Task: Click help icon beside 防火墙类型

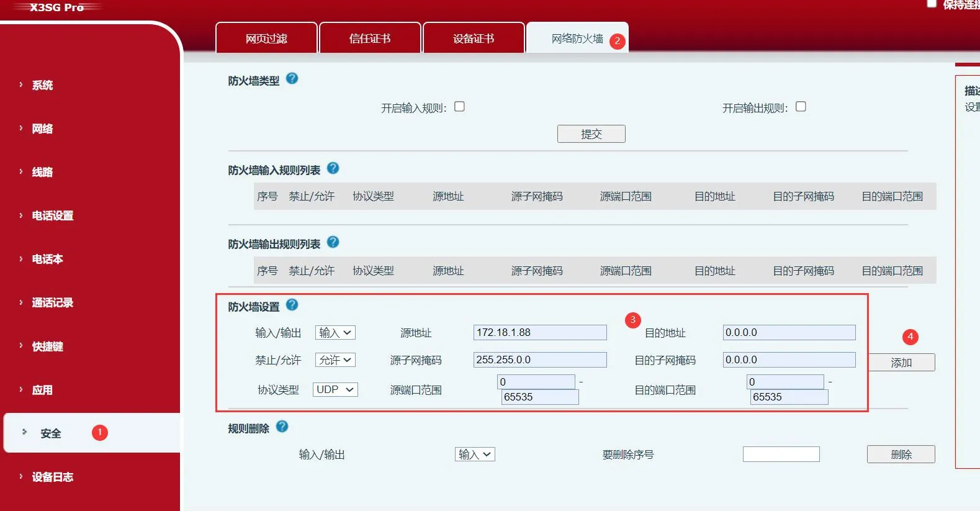Action: click(292, 79)
